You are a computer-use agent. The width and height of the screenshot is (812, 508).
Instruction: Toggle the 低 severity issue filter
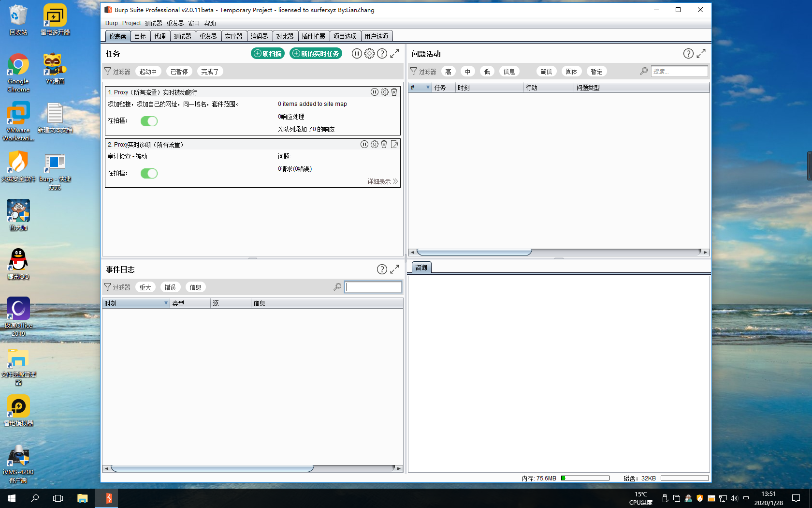coord(487,72)
